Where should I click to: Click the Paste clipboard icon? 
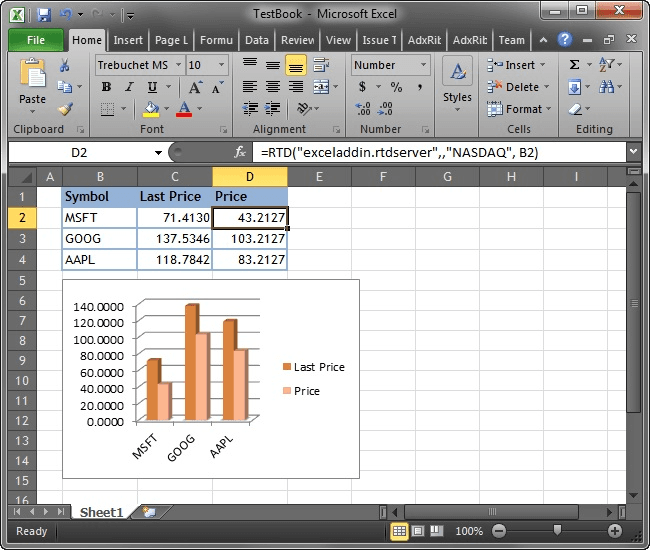(32, 75)
